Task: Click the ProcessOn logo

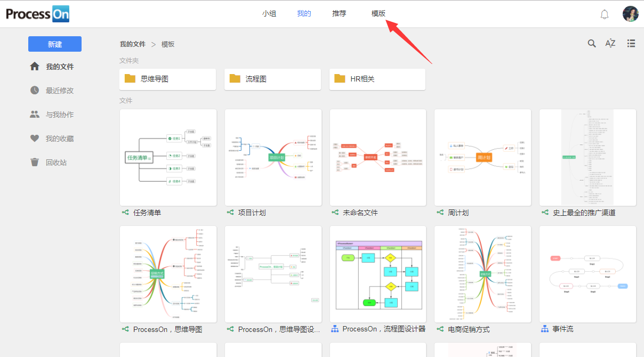Action: [37, 14]
